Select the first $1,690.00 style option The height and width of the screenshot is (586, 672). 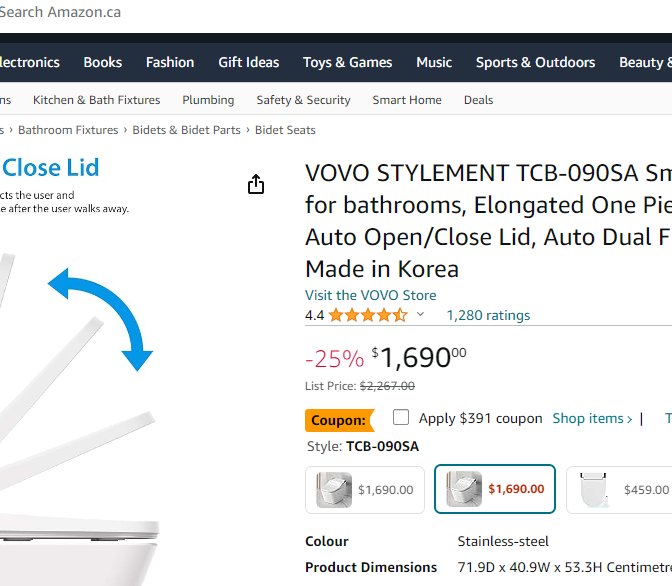(365, 490)
